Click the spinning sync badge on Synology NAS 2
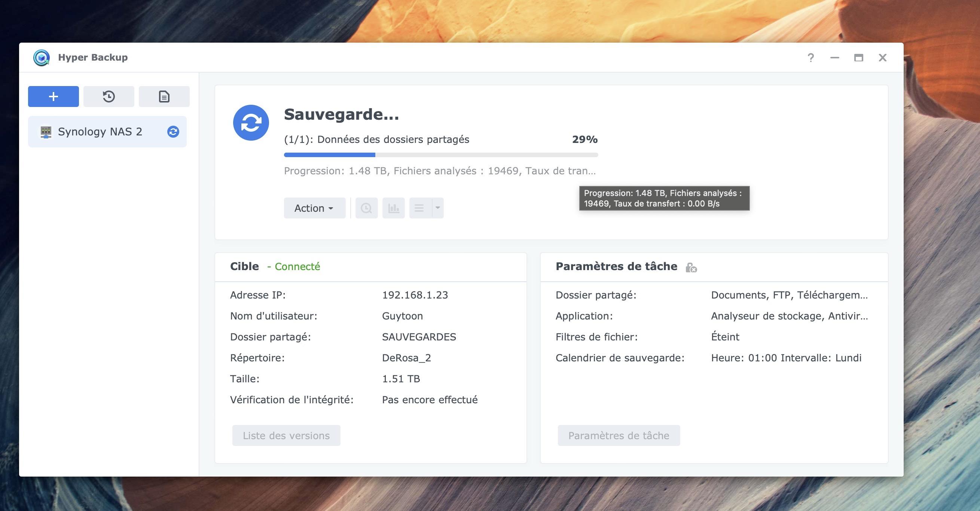Image resolution: width=980 pixels, height=511 pixels. (173, 132)
